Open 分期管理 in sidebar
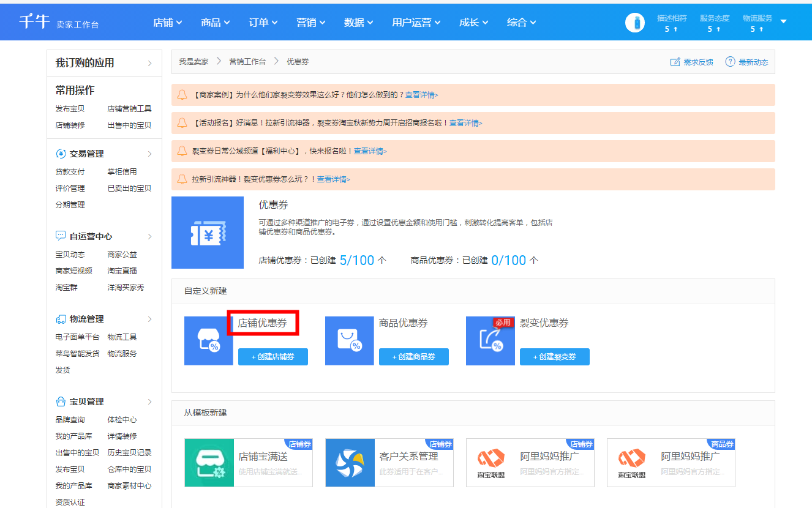The height and width of the screenshot is (508, 812). [70, 205]
